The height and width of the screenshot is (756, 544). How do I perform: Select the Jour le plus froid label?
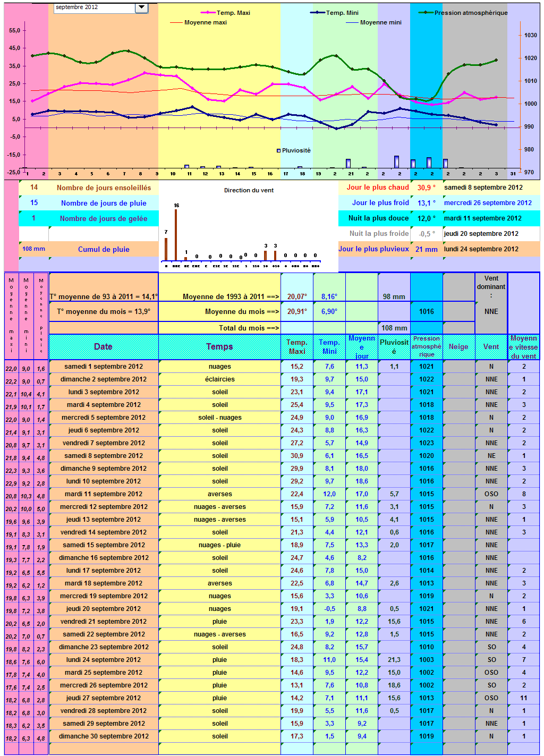click(380, 202)
